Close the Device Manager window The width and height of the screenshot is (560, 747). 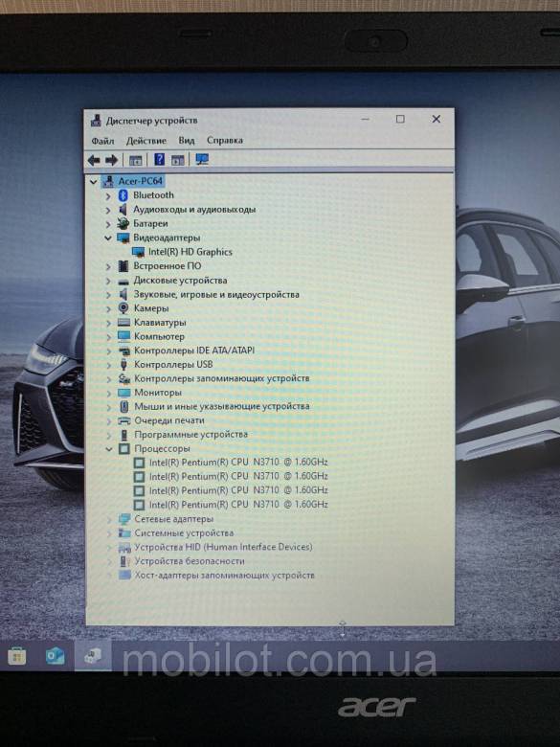point(437,119)
